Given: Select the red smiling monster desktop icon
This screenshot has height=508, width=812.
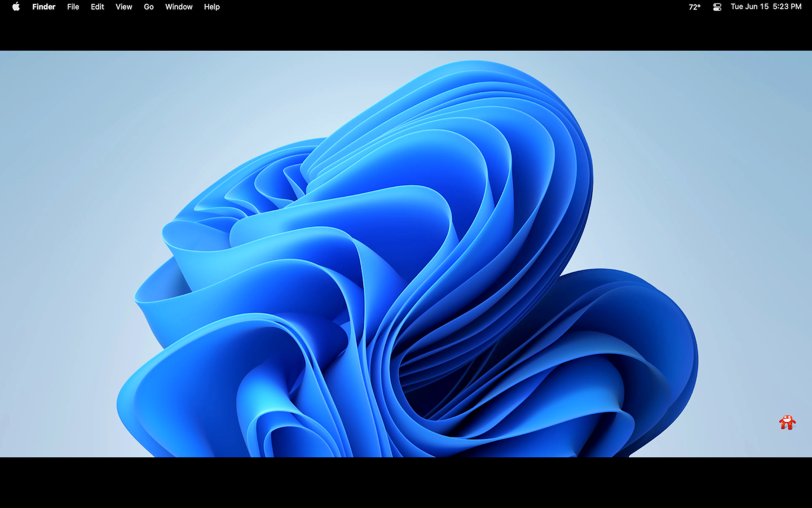Looking at the screenshot, I should (x=787, y=422).
